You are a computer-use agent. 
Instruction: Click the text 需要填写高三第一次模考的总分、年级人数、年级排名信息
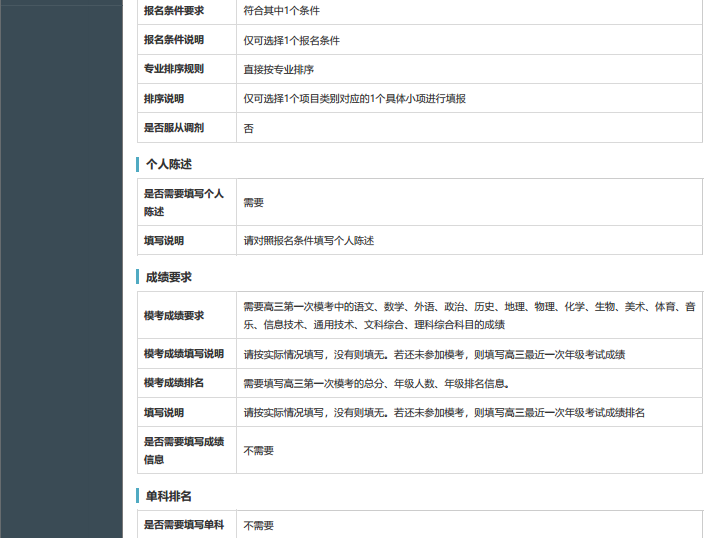point(376,383)
